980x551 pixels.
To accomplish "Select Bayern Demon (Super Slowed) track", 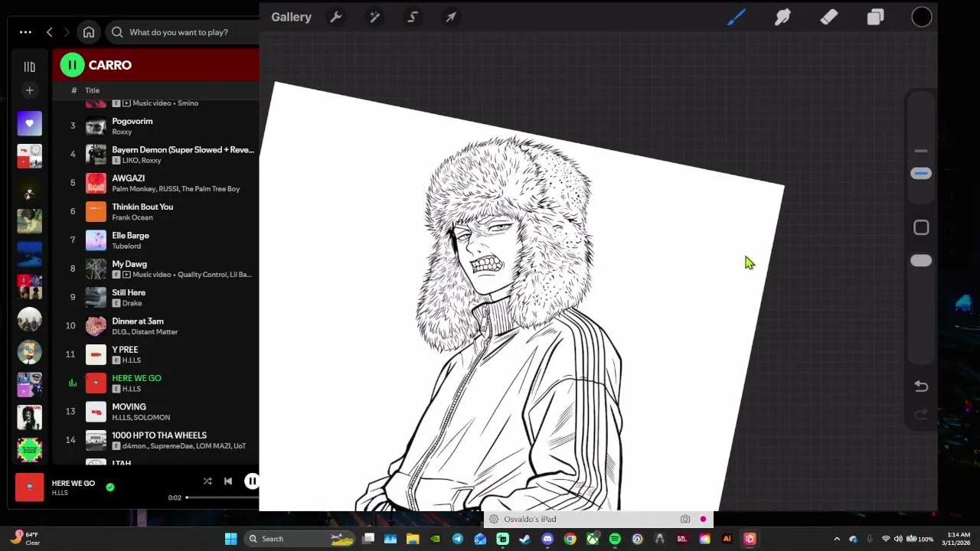I will [x=156, y=155].
